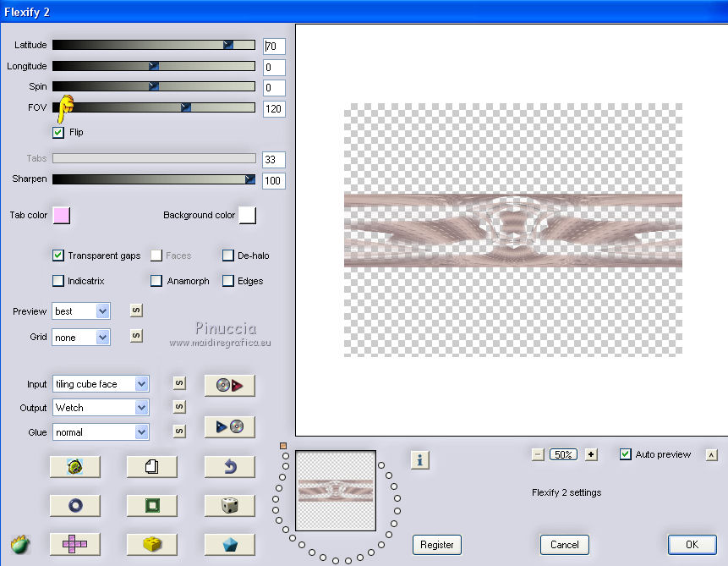Click the green square frame icon button
Screen dimensions: 728x566
point(152,505)
